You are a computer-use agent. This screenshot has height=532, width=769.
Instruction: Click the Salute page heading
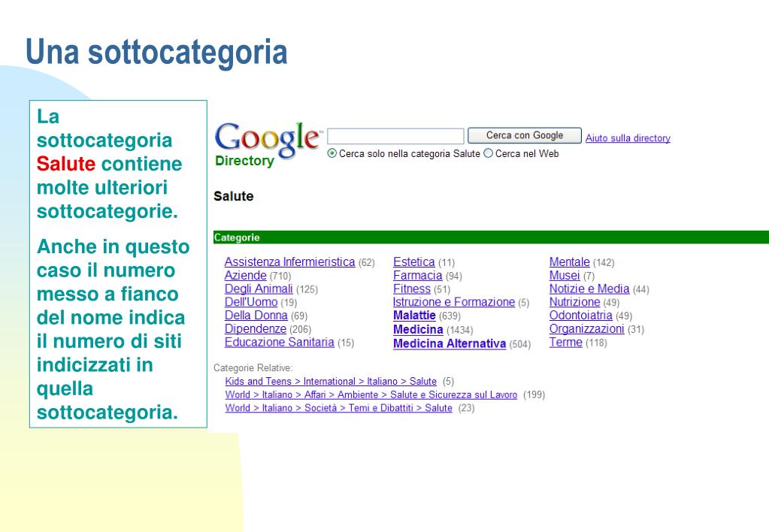234,196
